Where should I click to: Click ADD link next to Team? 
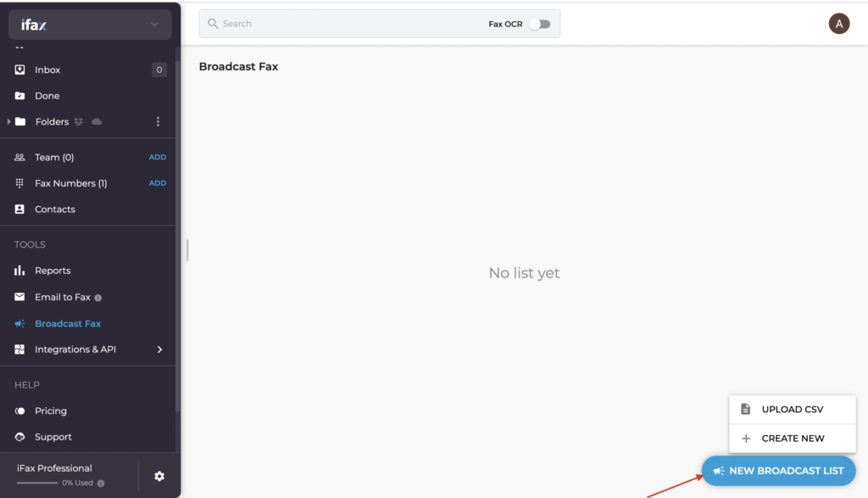(x=157, y=157)
